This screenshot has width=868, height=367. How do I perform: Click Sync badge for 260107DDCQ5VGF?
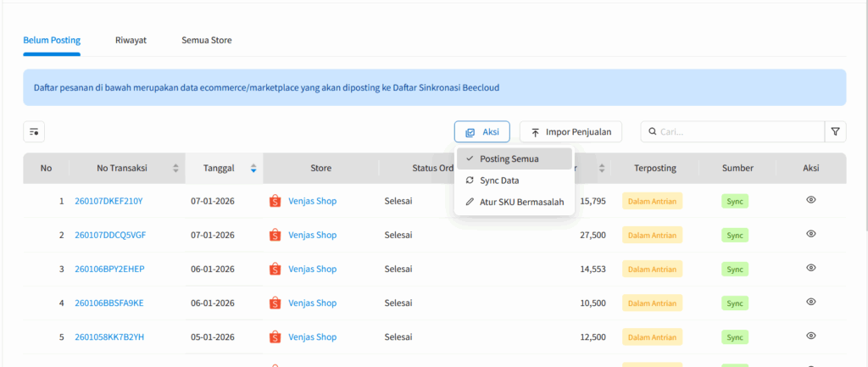(735, 235)
